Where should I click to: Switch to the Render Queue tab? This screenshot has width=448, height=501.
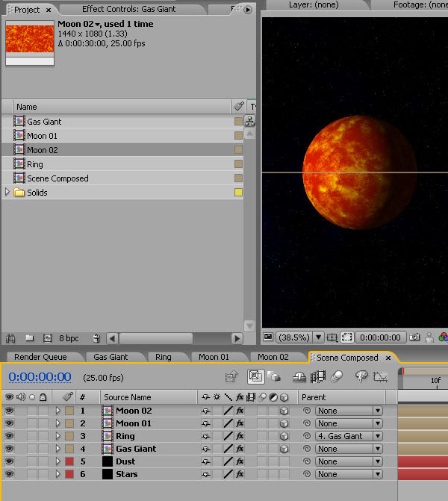(40, 358)
